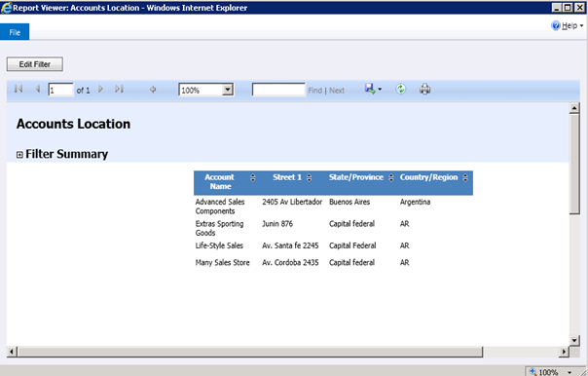Select Many Sales Store account name
This screenshot has height=376, width=588.
pyautogui.click(x=222, y=263)
